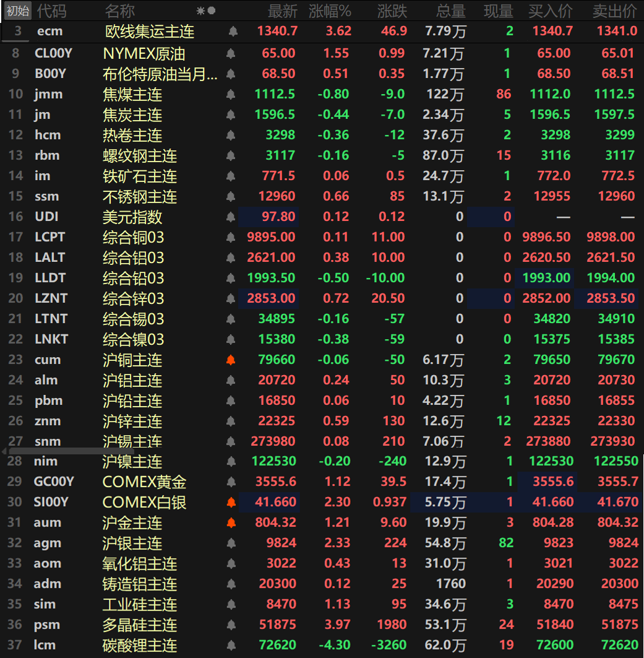Open the 布伦特原油当月 contract name

click(160, 74)
